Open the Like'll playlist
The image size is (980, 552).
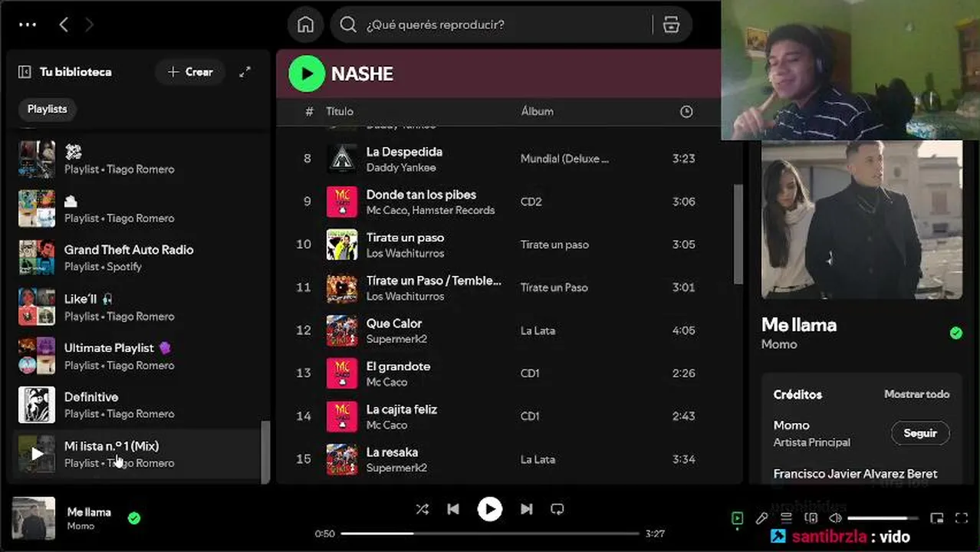(x=138, y=307)
